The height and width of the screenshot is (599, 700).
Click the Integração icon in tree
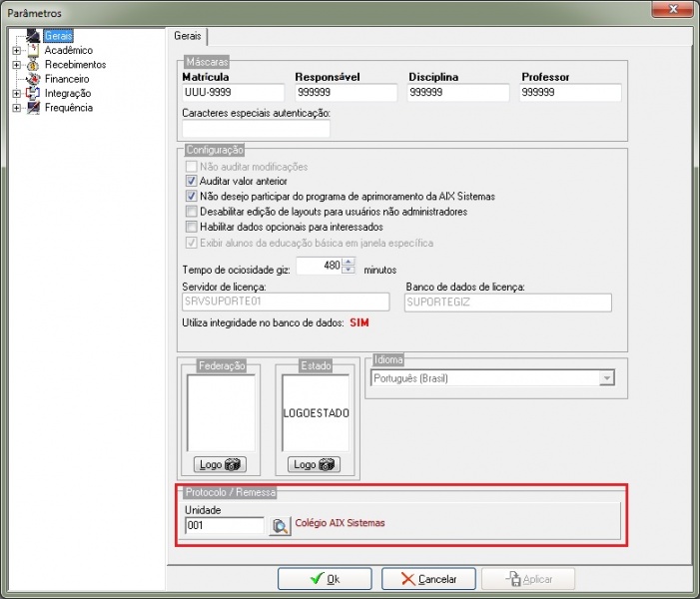pos(33,93)
